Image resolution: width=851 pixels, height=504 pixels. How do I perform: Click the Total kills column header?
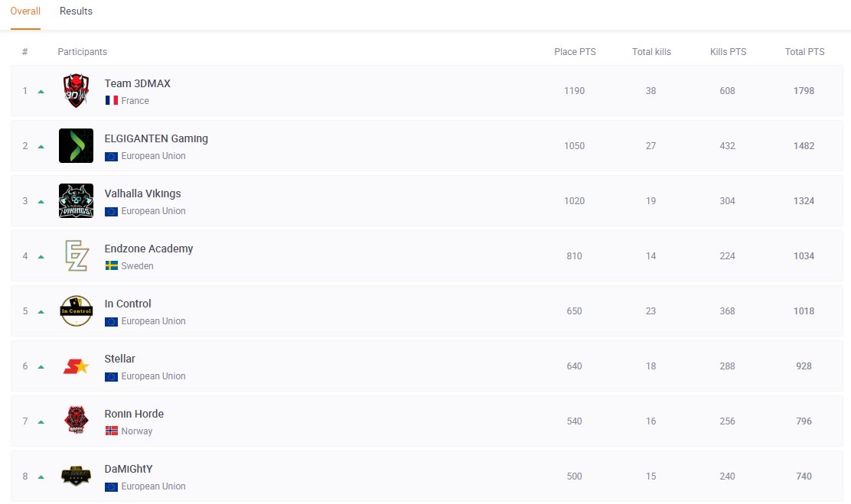[651, 52]
